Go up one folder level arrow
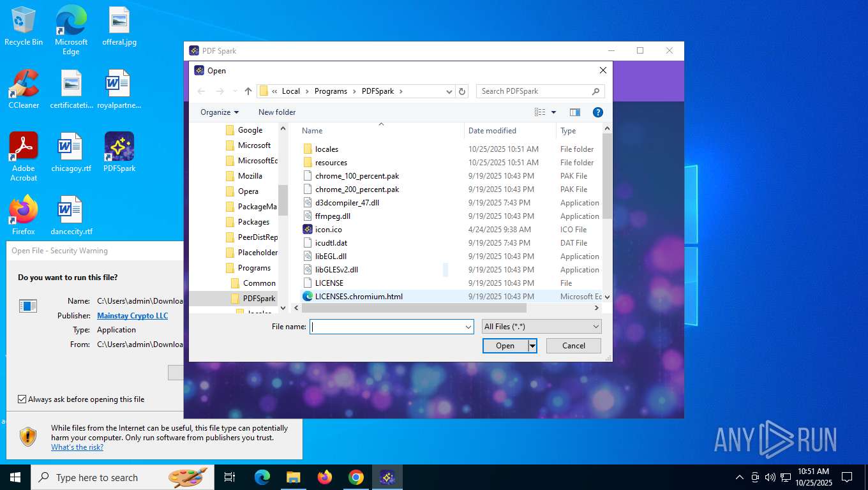 pyautogui.click(x=248, y=91)
